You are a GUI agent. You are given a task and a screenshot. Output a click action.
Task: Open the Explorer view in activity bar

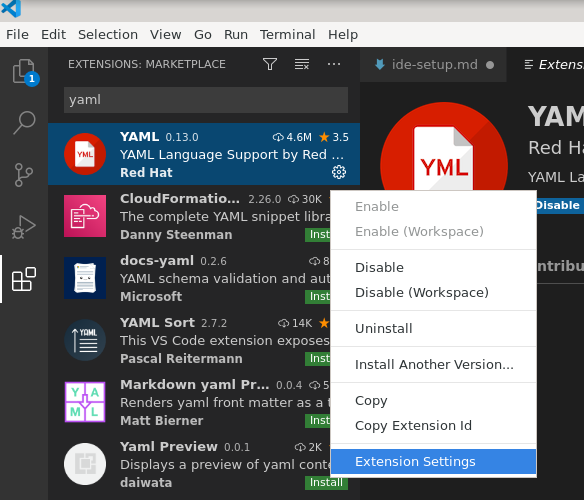tap(24, 71)
